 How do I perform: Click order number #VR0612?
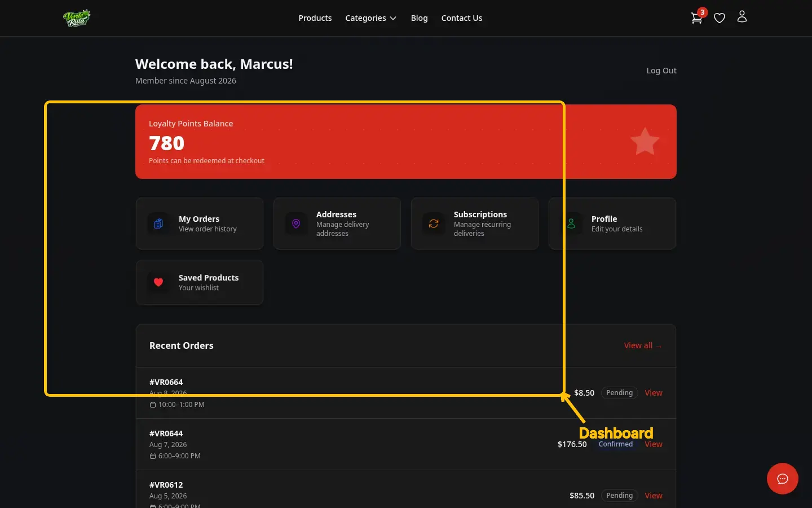(x=166, y=485)
